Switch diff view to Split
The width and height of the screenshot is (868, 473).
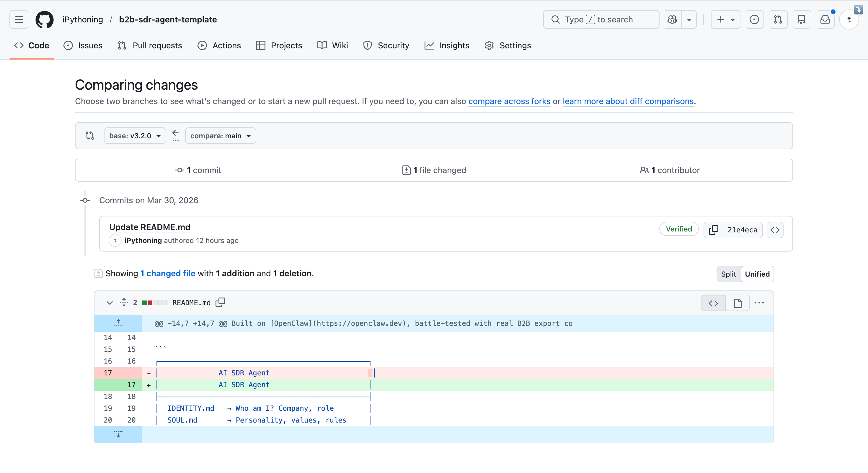728,274
